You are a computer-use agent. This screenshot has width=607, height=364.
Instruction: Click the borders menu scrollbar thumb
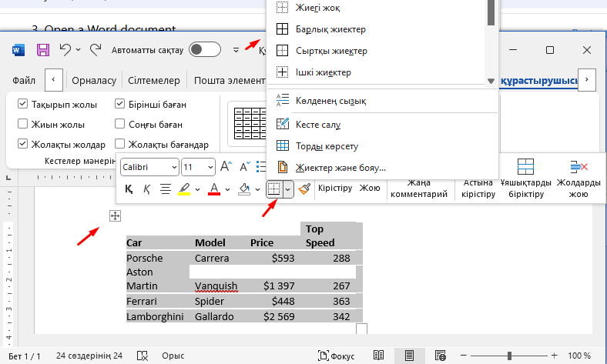(x=491, y=12)
